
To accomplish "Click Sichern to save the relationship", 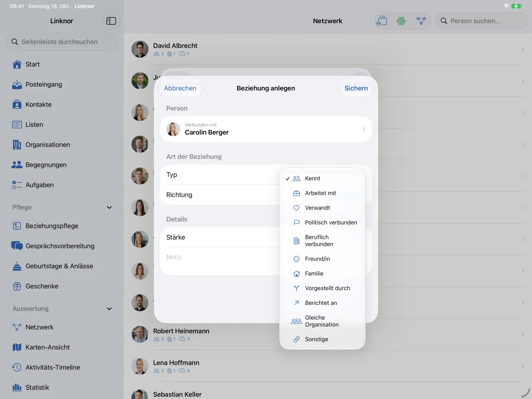I will [356, 88].
